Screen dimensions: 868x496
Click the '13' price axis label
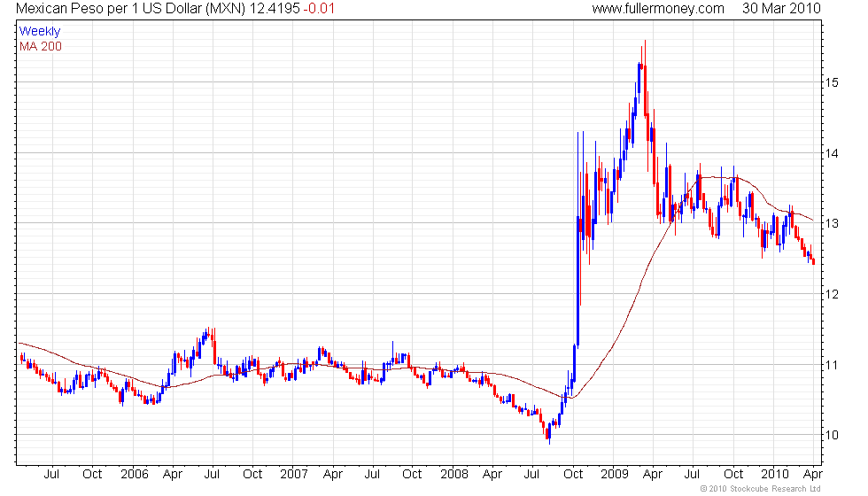pos(832,223)
